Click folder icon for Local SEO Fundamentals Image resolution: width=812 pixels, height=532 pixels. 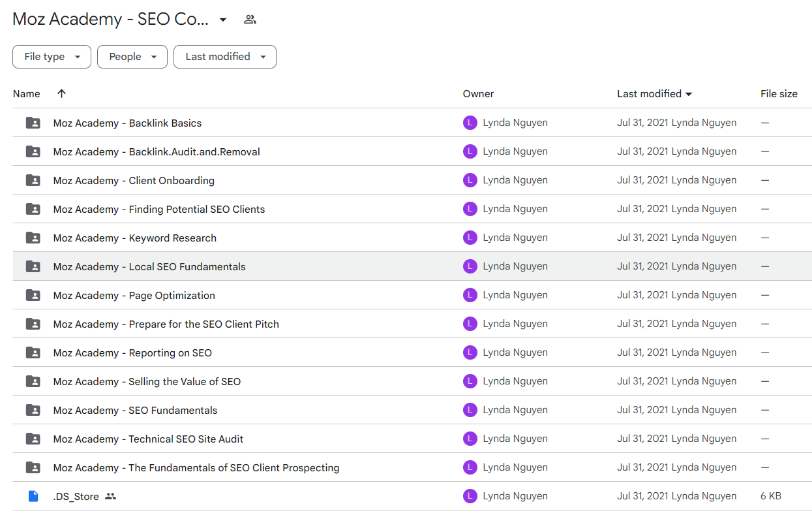point(33,266)
